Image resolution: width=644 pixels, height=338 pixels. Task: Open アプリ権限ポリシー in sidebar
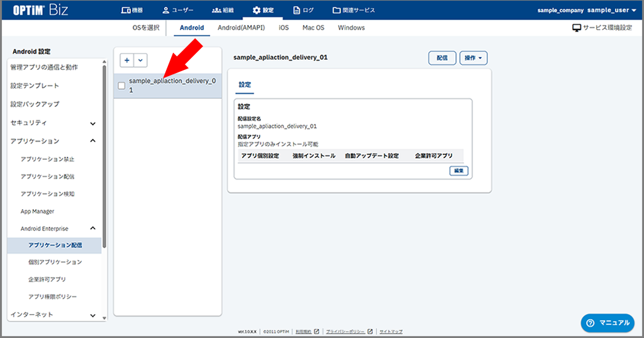(52, 296)
